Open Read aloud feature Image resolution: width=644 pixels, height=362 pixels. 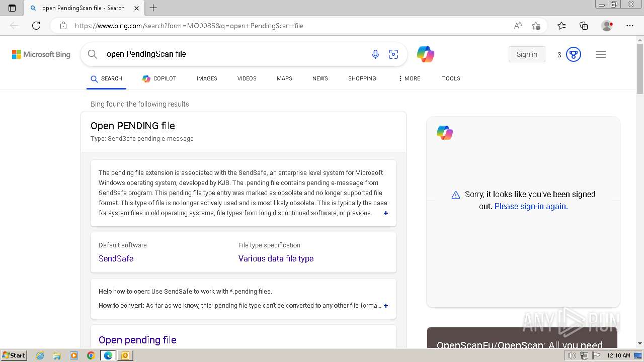(x=518, y=26)
